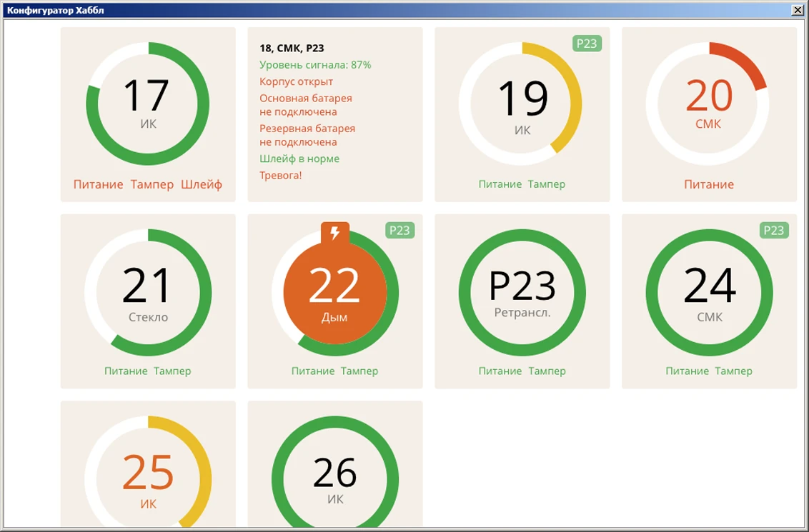This screenshot has width=809, height=532.
Task: Click the lightning alarm icon on device 22
Action: (335, 233)
